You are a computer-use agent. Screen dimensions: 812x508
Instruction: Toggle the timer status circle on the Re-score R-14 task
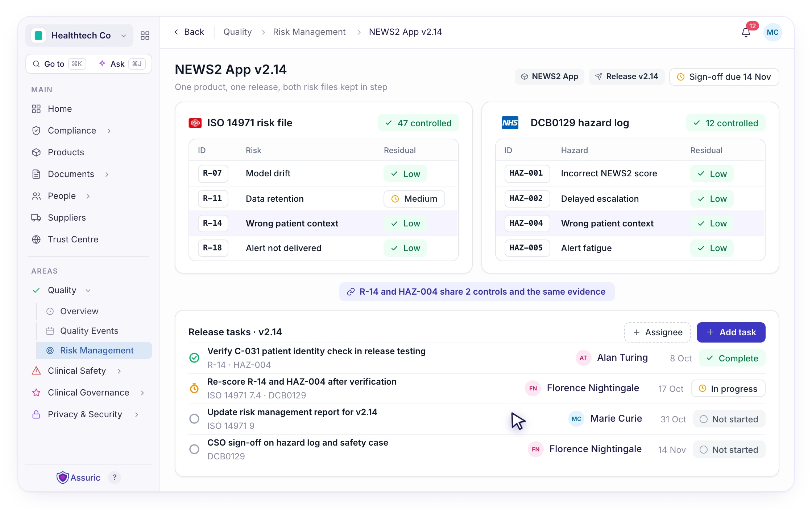194,388
